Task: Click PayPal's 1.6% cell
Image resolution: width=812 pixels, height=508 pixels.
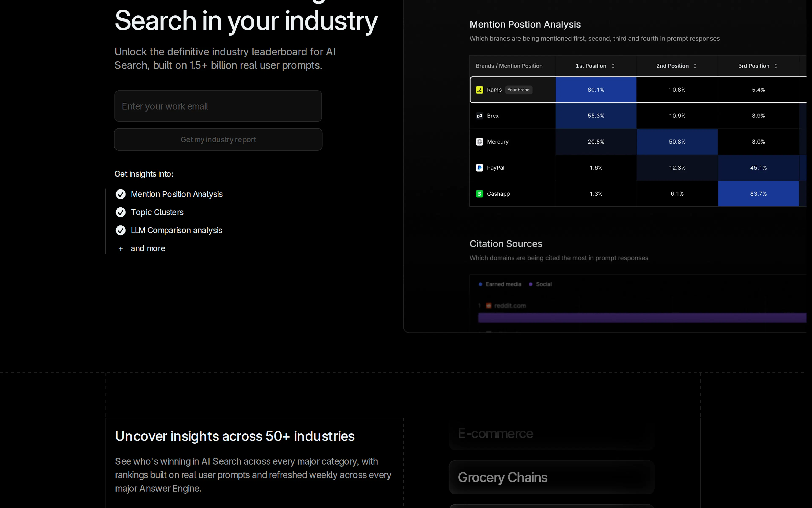Action: point(596,168)
